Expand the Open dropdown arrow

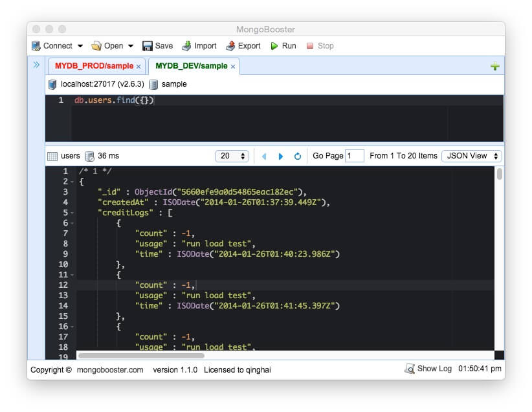point(131,46)
